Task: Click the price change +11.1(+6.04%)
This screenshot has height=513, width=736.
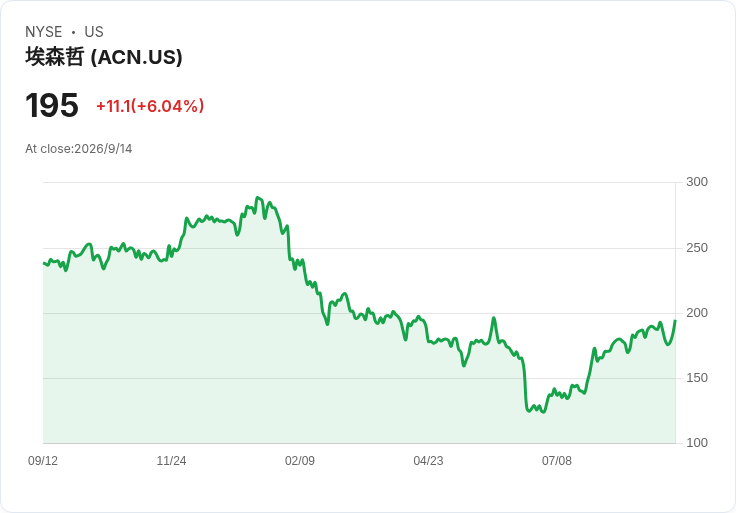Action: click(150, 106)
